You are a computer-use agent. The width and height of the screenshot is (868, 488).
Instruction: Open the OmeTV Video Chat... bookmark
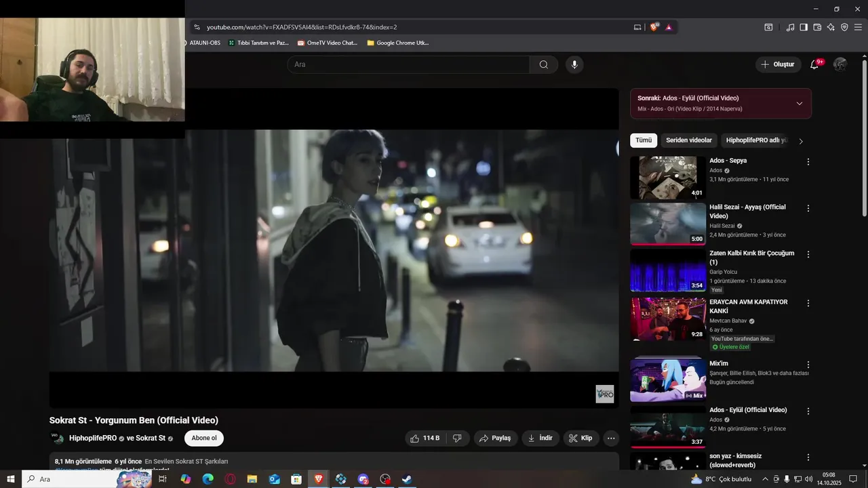(x=328, y=43)
